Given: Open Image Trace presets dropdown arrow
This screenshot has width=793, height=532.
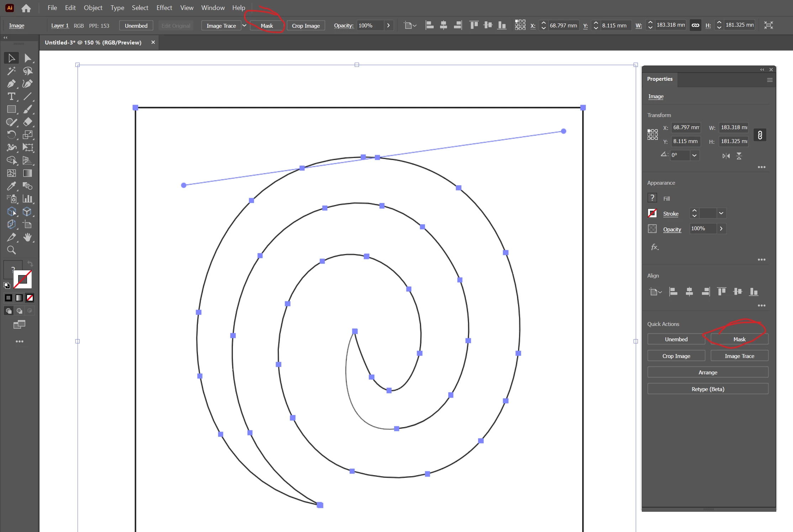Looking at the screenshot, I should (x=244, y=26).
